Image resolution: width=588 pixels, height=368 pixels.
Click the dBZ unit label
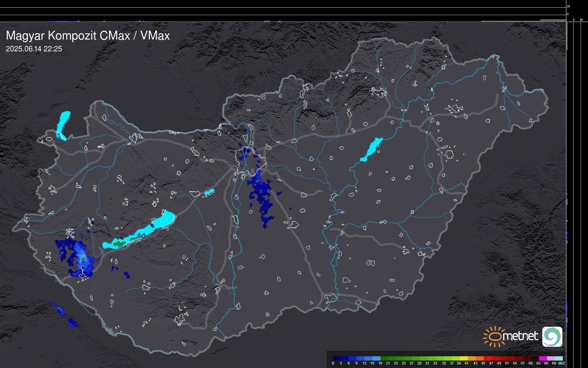tap(561, 363)
